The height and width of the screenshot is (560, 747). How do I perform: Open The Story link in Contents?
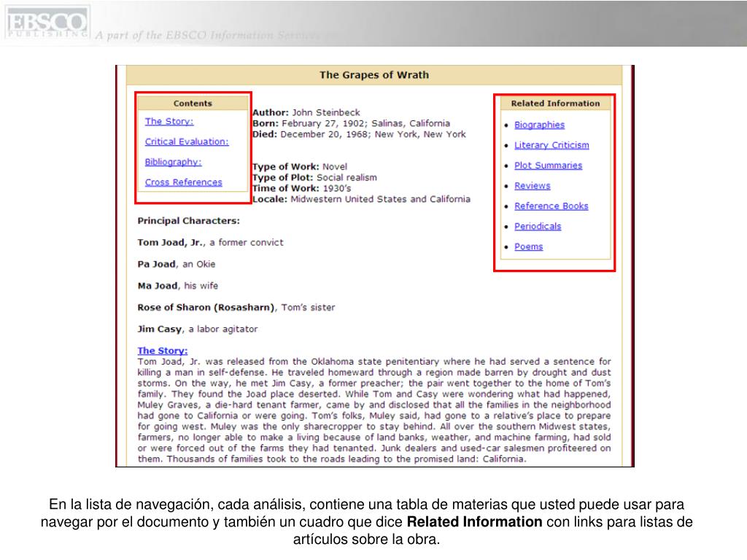point(169,122)
